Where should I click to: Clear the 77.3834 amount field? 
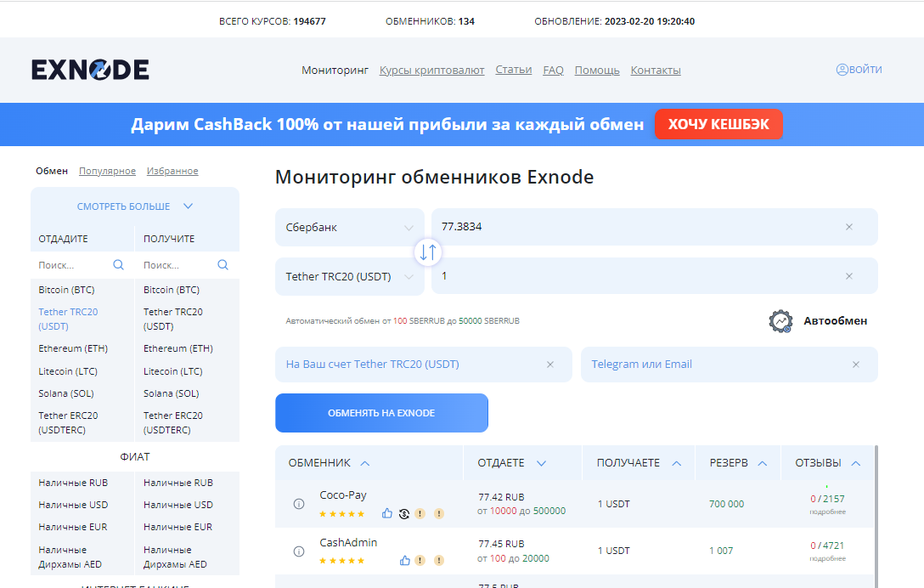click(849, 227)
